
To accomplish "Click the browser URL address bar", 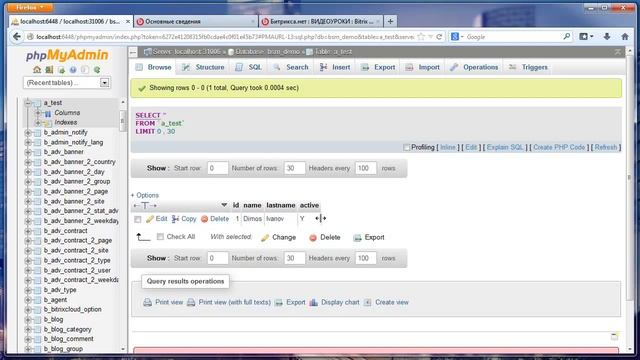I will coord(224,37).
